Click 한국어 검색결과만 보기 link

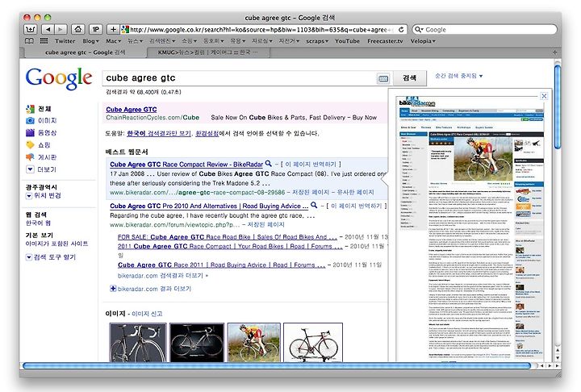(159, 133)
